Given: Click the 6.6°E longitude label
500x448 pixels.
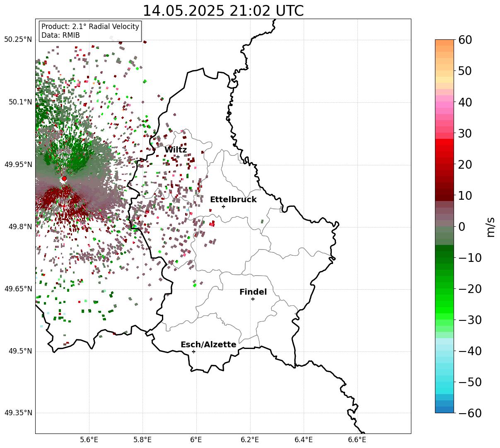Looking at the screenshot, I should (x=357, y=439).
